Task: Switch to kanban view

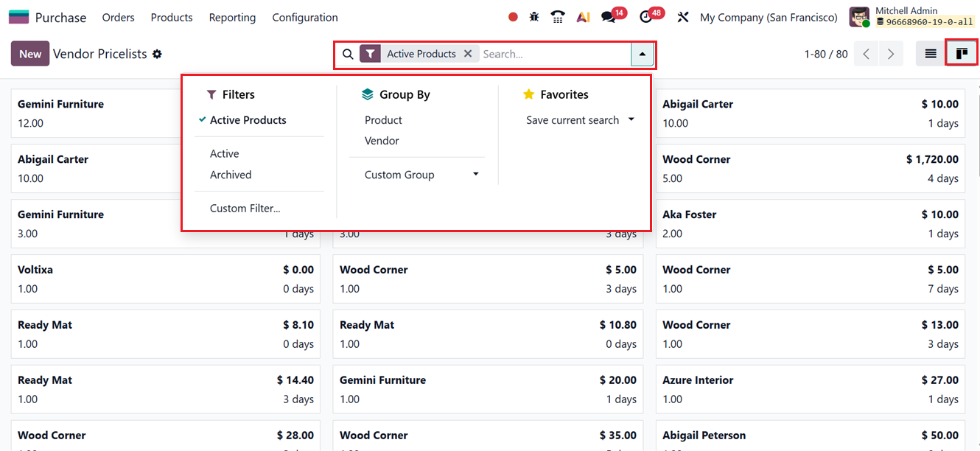Action: click(962, 52)
